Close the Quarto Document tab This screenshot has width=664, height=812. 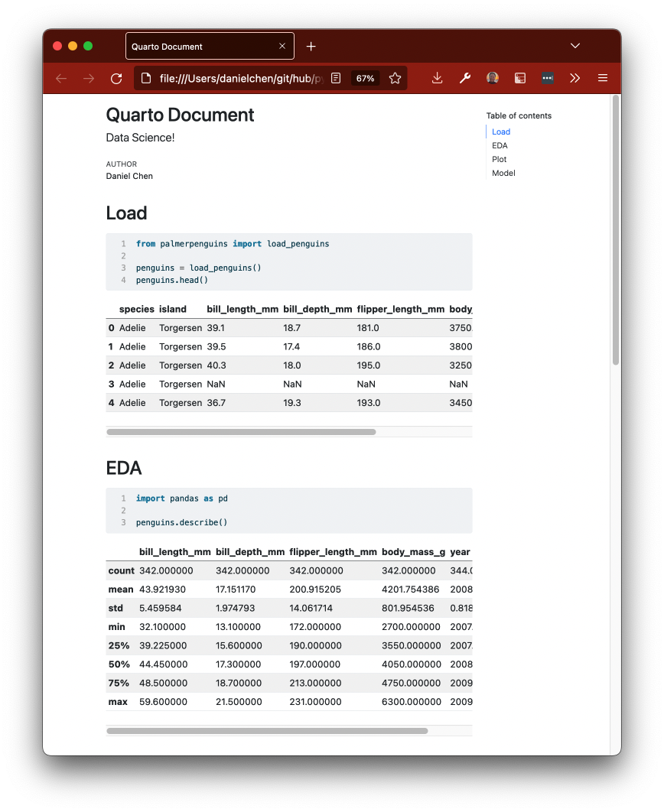(282, 47)
